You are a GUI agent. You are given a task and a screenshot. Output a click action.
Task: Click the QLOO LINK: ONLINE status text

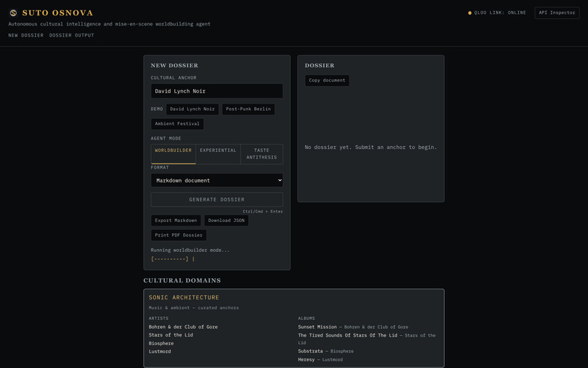point(500,12)
